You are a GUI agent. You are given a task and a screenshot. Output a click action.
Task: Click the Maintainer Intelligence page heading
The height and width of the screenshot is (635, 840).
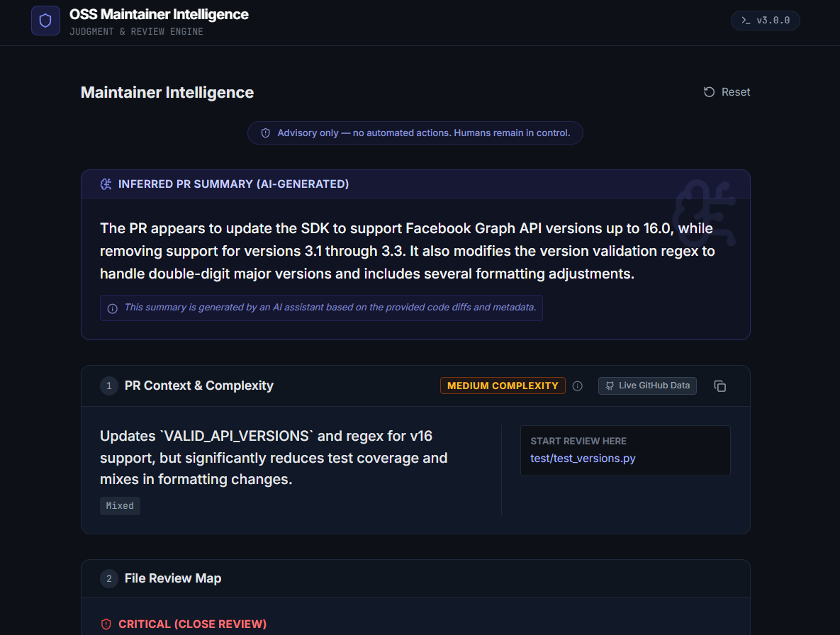167,92
